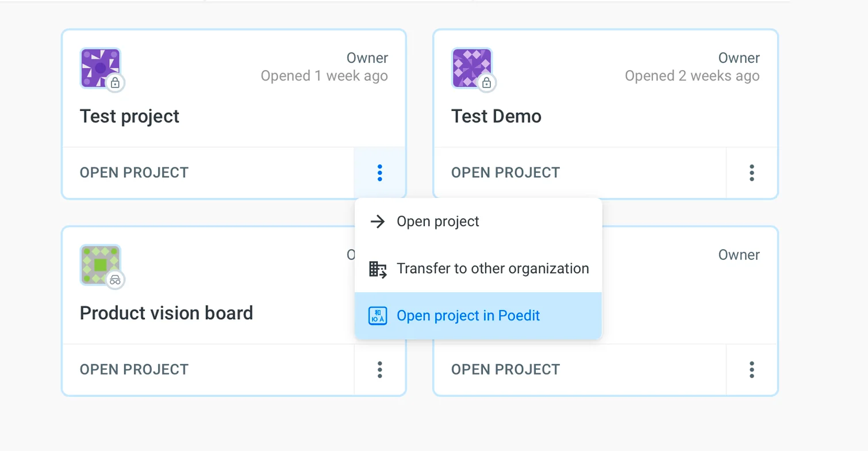Click the glasses badge on Product vision board
Image resolution: width=868 pixels, height=451 pixels.
115,280
